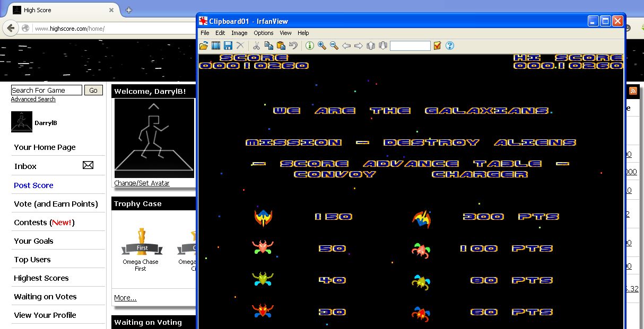The width and height of the screenshot is (644, 329).
Task: Click the Trophy Case header
Action: click(138, 203)
